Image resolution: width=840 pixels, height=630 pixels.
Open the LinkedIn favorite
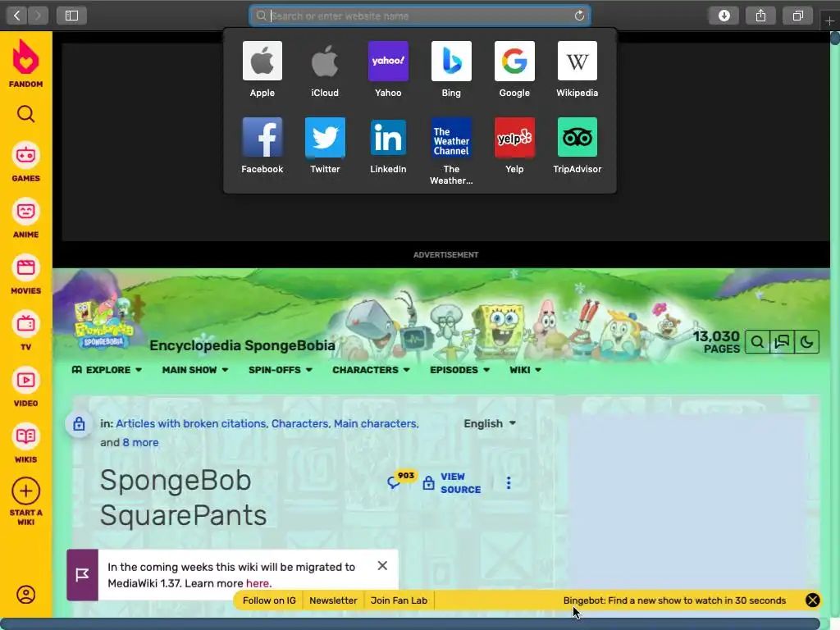[x=388, y=145]
